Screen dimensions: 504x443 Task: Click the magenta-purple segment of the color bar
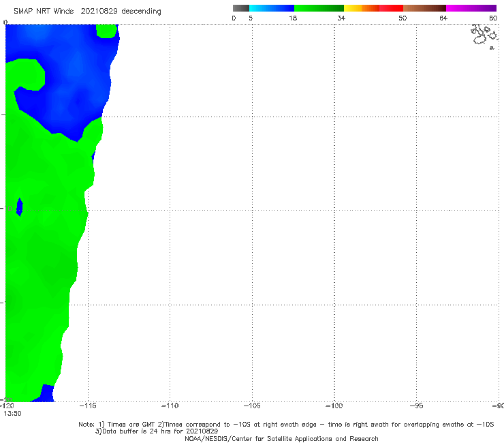[471, 8]
